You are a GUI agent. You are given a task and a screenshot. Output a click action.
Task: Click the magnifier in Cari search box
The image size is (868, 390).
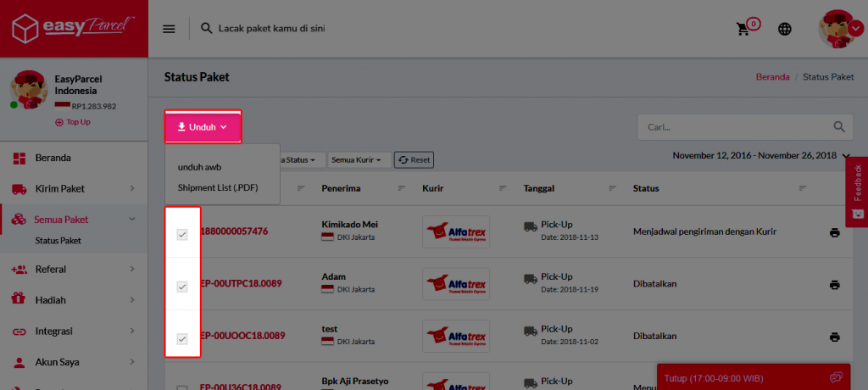[839, 127]
